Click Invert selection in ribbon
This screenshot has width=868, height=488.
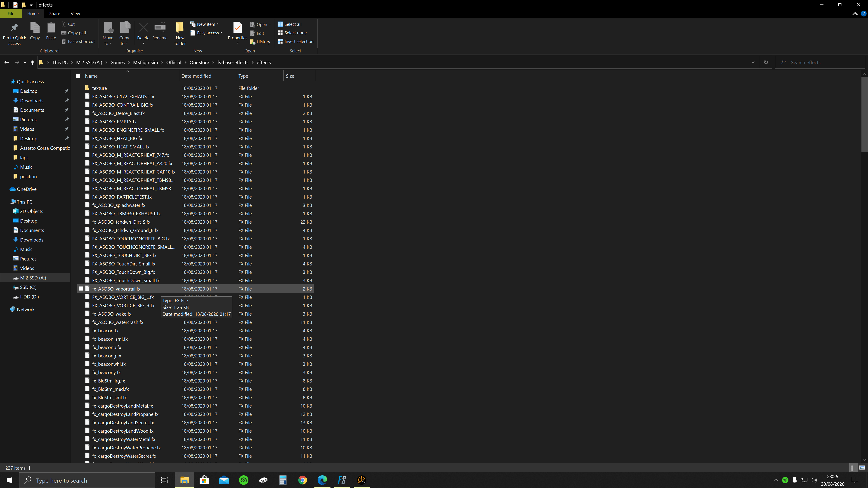295,41
